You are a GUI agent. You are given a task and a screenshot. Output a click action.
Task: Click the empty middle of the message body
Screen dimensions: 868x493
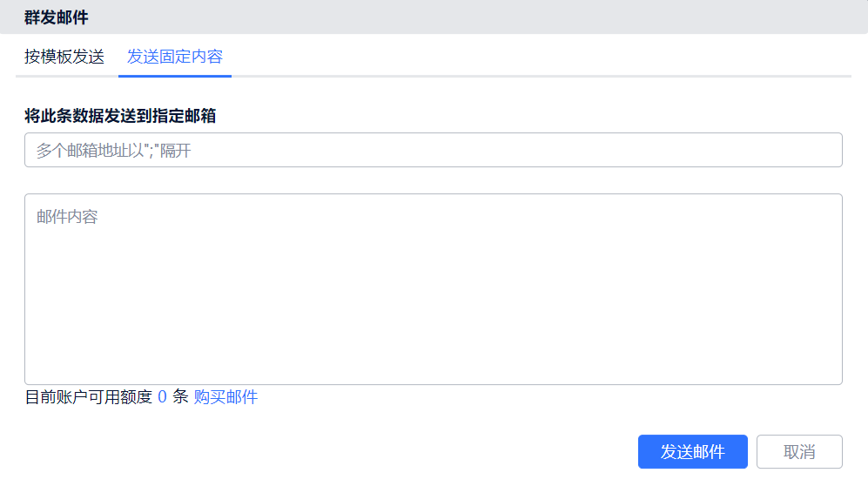433,296
